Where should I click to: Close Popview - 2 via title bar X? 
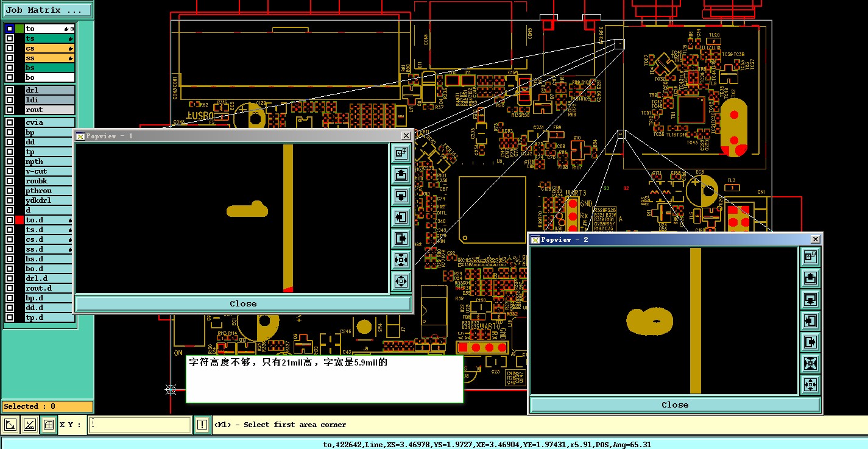pyautogui.click(x=816, y=239)
